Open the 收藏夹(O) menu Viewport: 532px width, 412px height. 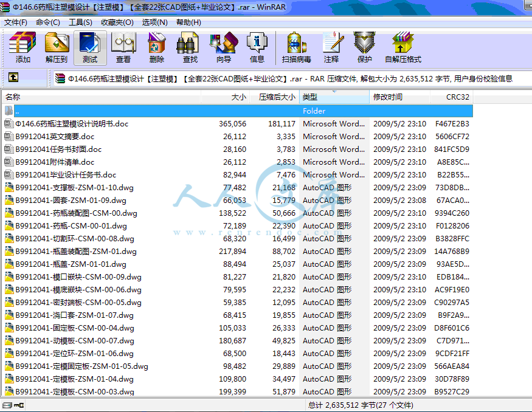(117, 22)
